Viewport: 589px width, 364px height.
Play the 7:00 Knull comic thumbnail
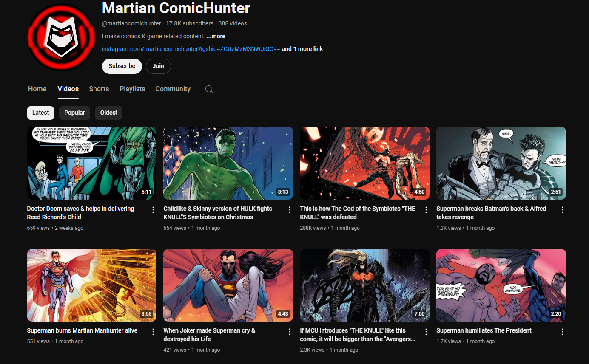(x=364, y=285)
